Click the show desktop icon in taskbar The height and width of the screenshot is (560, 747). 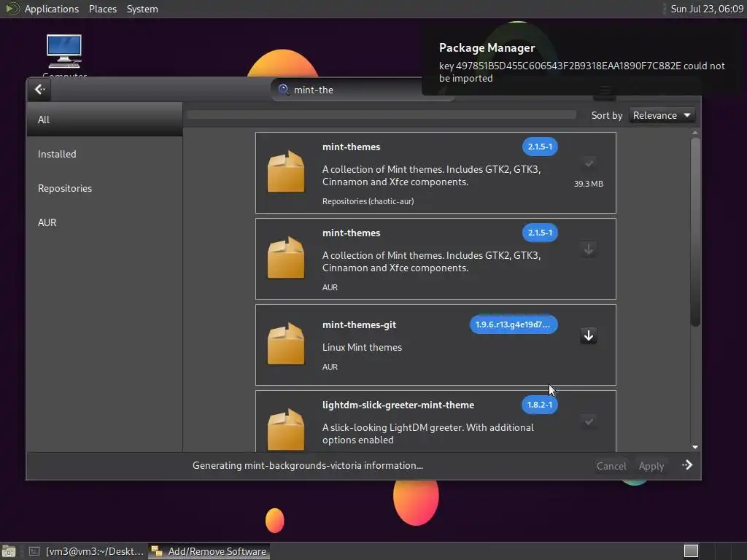coord(9,551)
